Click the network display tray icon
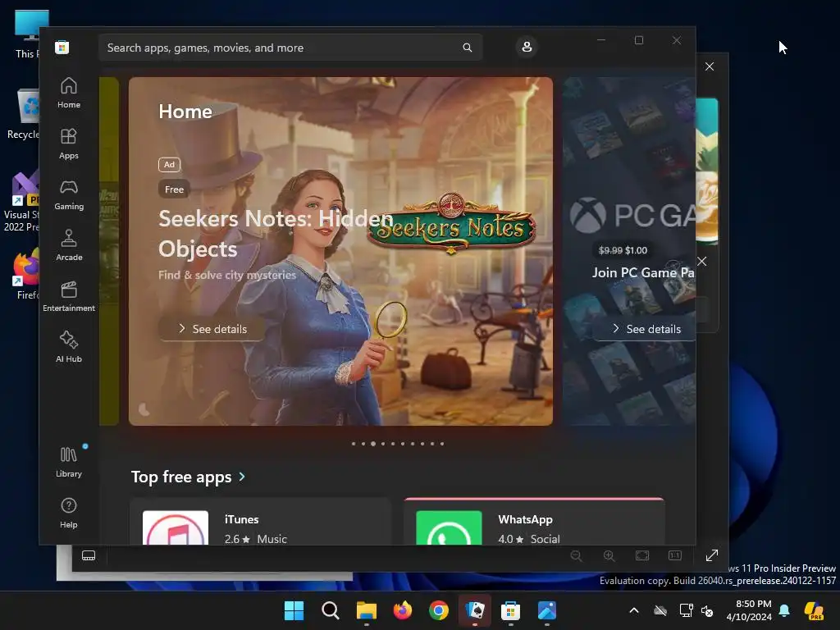Viewport: 840px width, 630px height. [x=686, y=610]
